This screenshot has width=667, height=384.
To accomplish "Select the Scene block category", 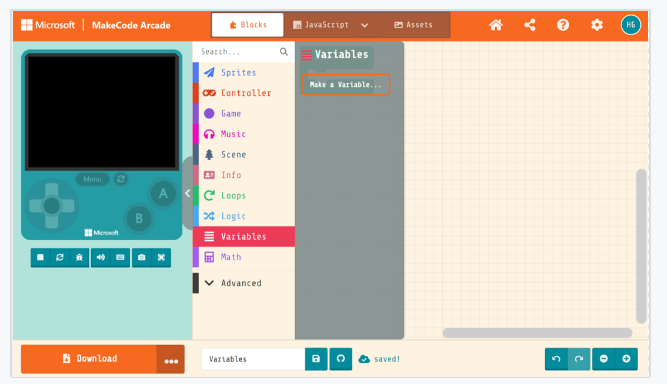I will point(244,154).
